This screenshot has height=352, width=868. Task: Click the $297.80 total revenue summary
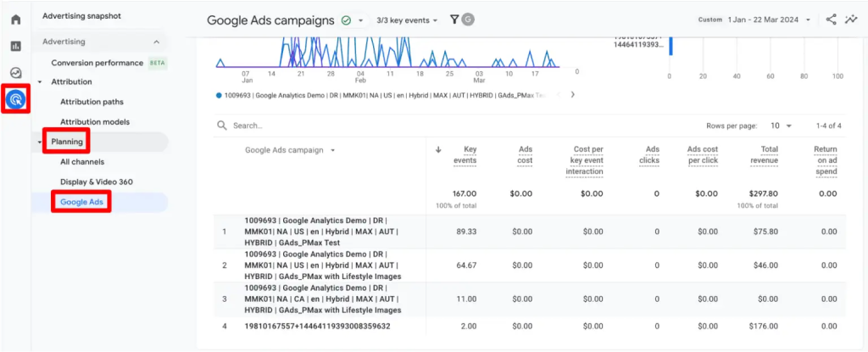click(763, 194)
